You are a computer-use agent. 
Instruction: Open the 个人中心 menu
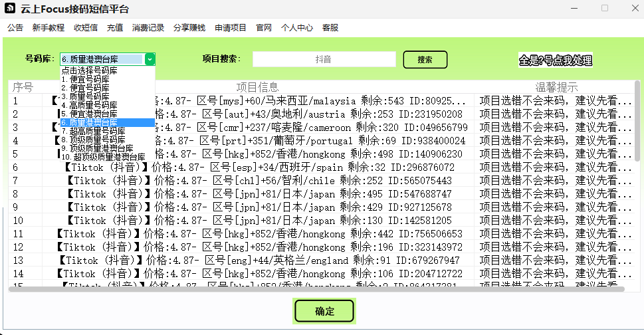[x=297, y=28]
